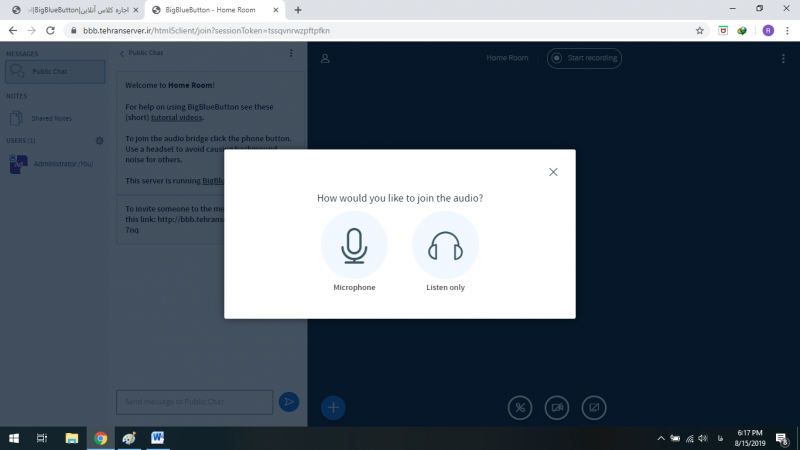Image resolution: width=800 pixels, height=450 pixels.
Task: Open Shared Notes panel
Action: 51,118
